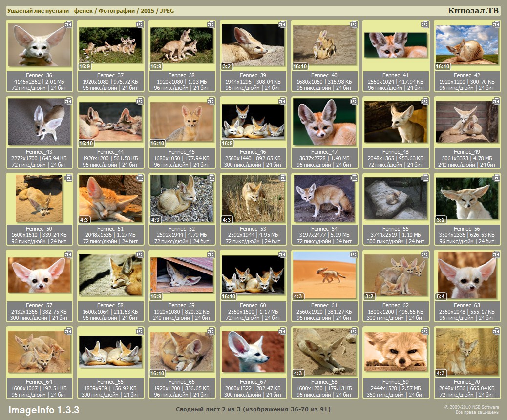
Task: Open the Кинозал.ТВ logo link
Action: pyautogui.click(x=473, y=11)
